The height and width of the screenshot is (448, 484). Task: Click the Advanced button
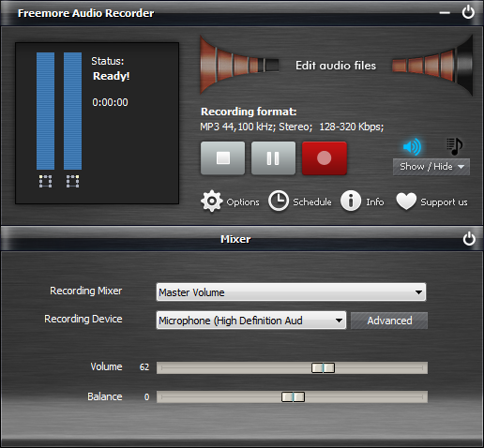coord(389,321)
